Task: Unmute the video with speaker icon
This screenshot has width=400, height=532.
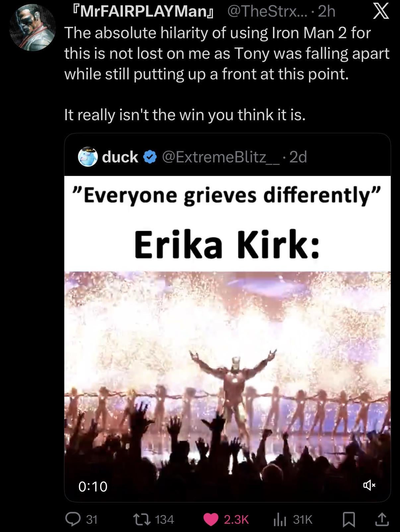Action: pyautogui.click(x=368, y=486)
